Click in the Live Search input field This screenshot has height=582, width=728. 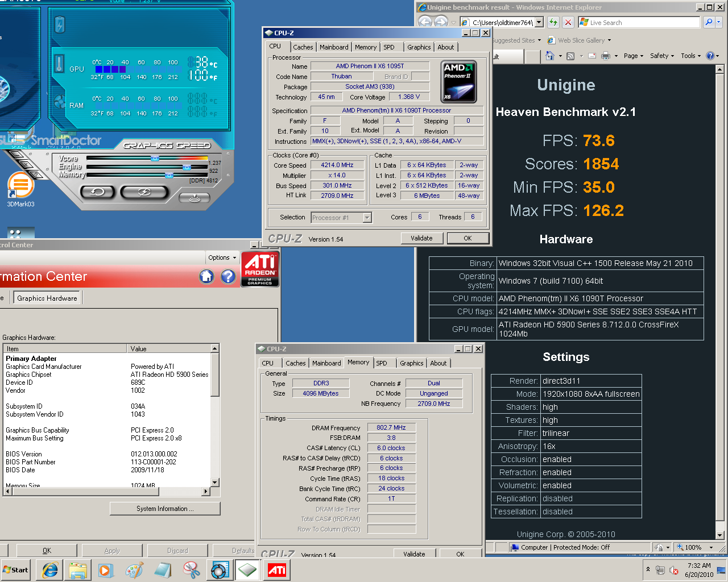coord(640,22)
